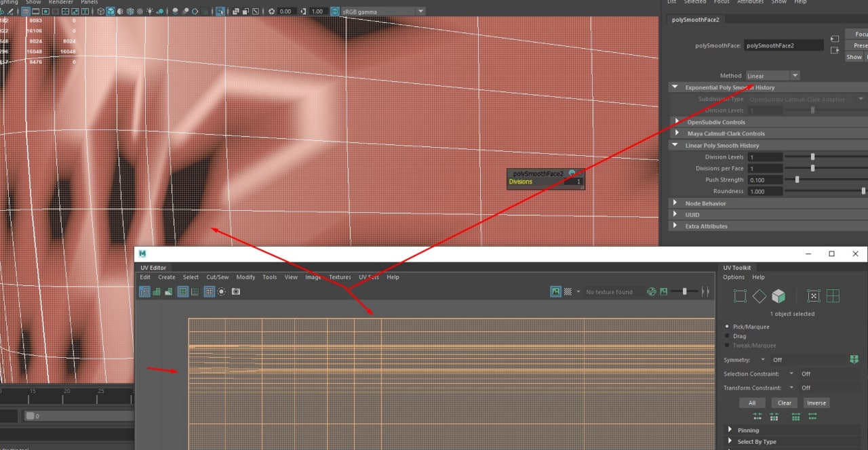Toggle shaded UV display icon in UV Editor
The height and width of the screenshot is (450, 868).
click(x=156, y=291)
